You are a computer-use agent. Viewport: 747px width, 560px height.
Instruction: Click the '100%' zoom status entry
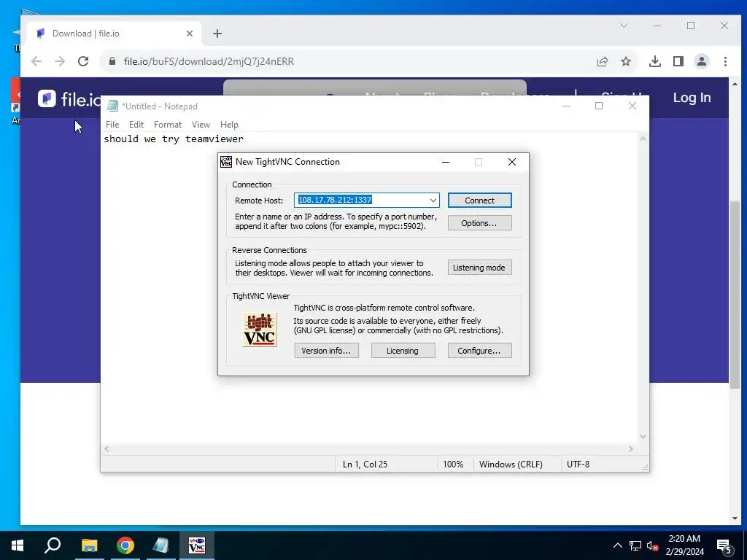coord(453,464)
